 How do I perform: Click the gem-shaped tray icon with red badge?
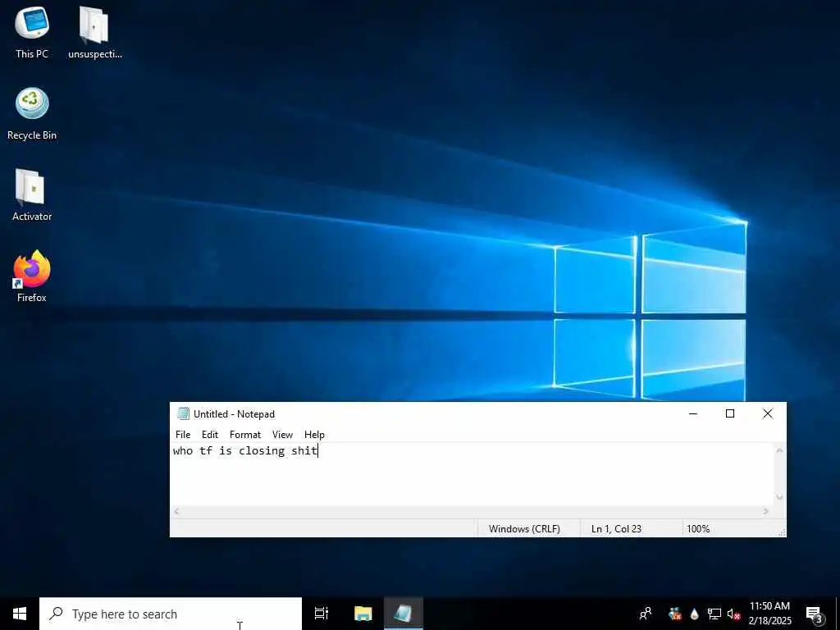675,614
